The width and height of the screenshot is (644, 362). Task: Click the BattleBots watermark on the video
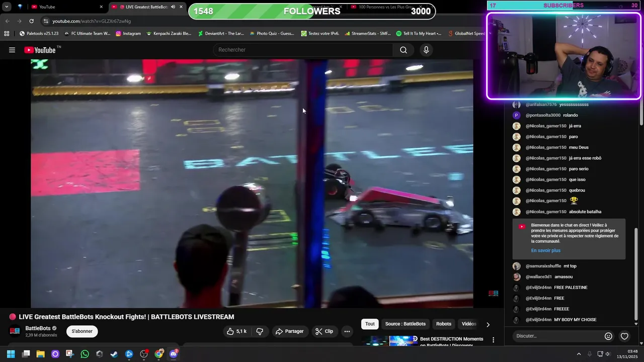493,294
